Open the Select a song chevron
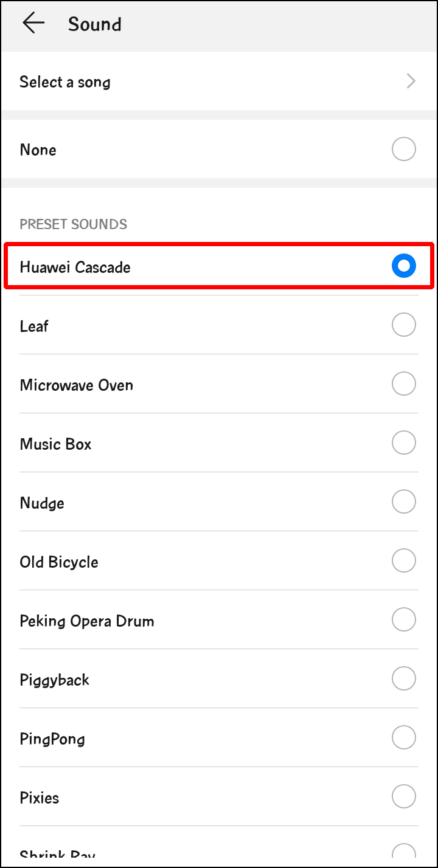The height and width of the screenshot is (868, 438). coord(411,81)
